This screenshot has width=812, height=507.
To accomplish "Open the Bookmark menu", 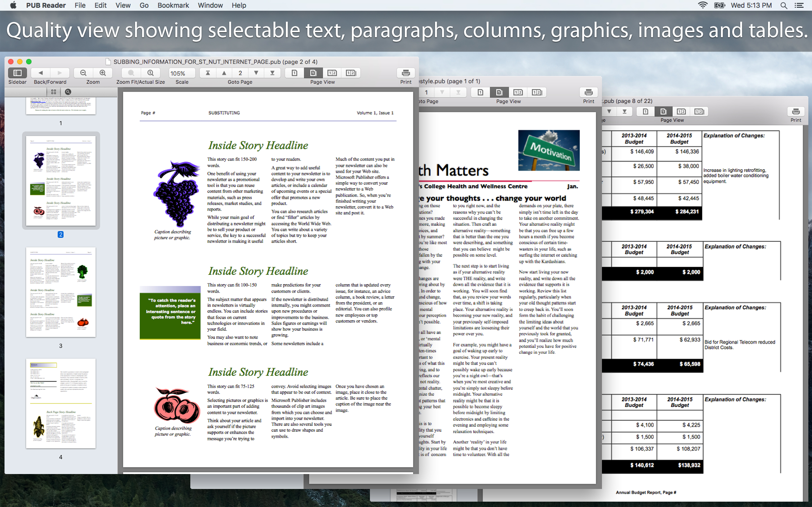I will (x=173, y=5).
